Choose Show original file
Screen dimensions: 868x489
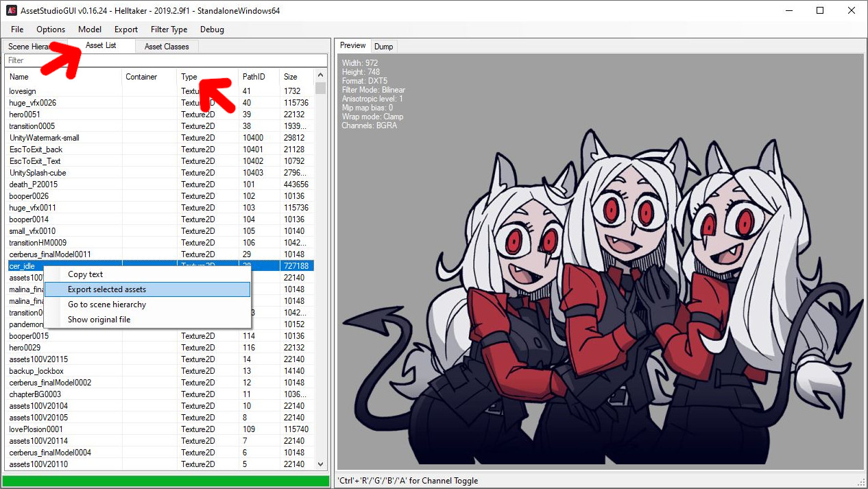pos(147,320)
